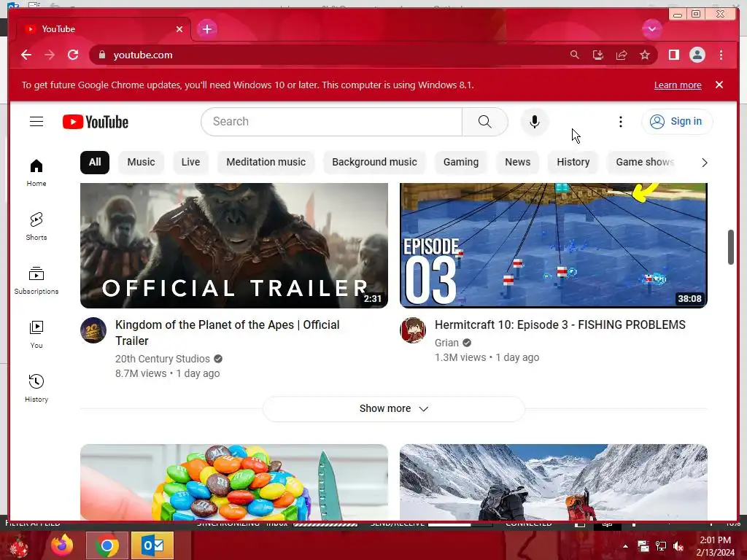
Task: Focus the YouTube search field
Action: click(332, 122)
